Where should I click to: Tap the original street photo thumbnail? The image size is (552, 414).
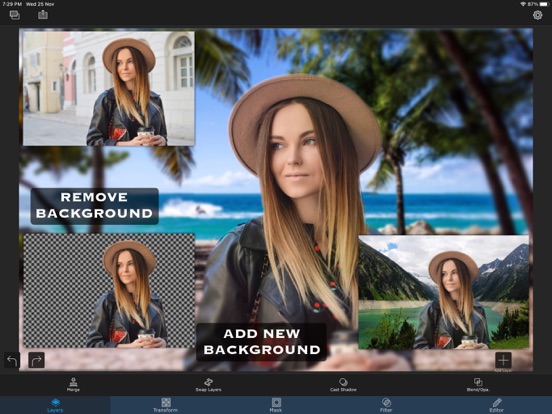[x=109, y=88]
